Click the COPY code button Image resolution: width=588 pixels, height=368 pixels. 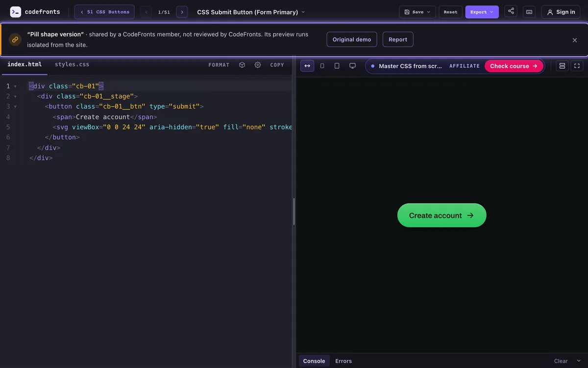[x=277, y=65]
